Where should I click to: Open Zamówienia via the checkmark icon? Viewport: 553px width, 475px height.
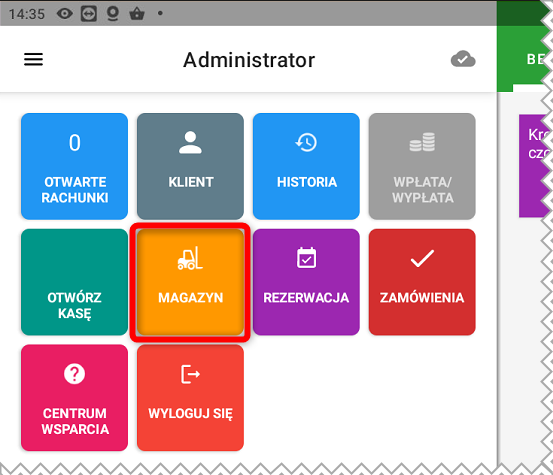coord(422,258)
